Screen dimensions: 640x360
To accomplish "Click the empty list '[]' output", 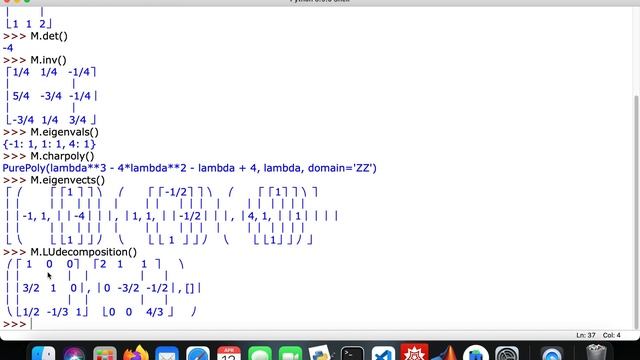I will 190,288.
